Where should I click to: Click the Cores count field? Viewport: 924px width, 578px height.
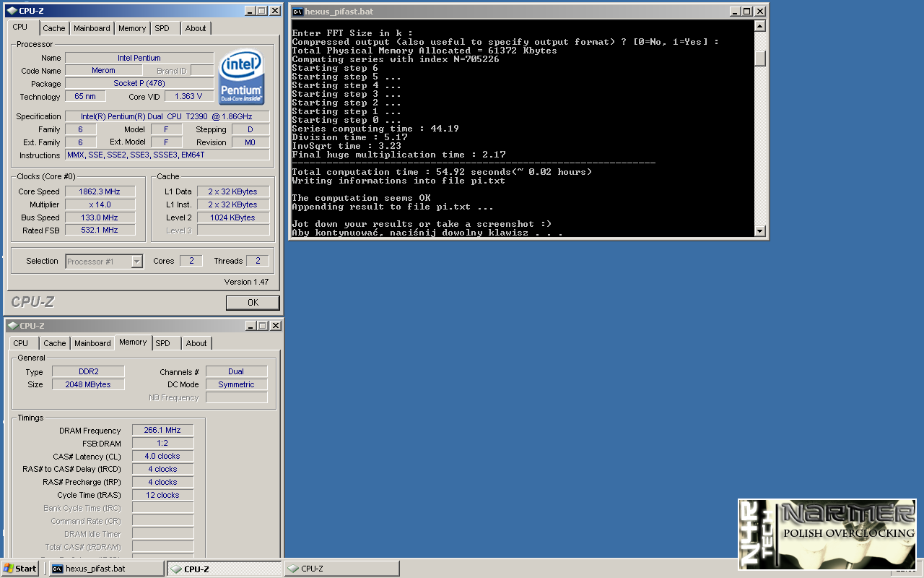(191, 261)
